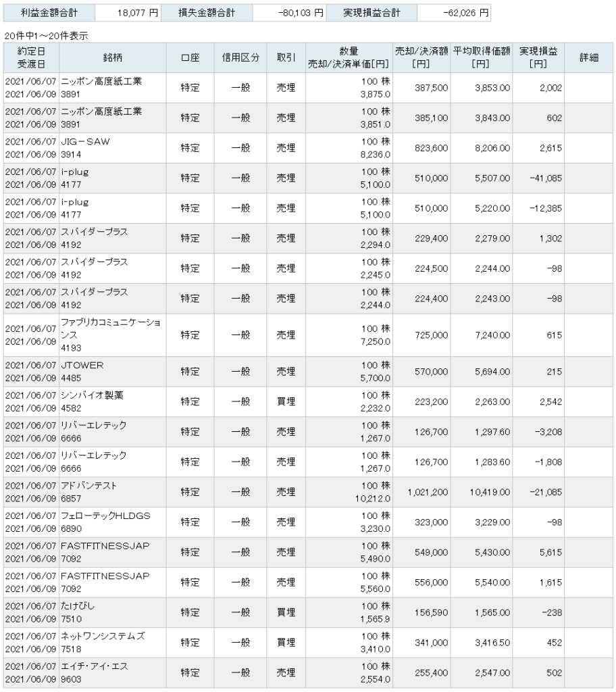This screenshot has height=692, width=616.
Task: Click the 銘柄 column header
Action: click(x=113, y=58)
